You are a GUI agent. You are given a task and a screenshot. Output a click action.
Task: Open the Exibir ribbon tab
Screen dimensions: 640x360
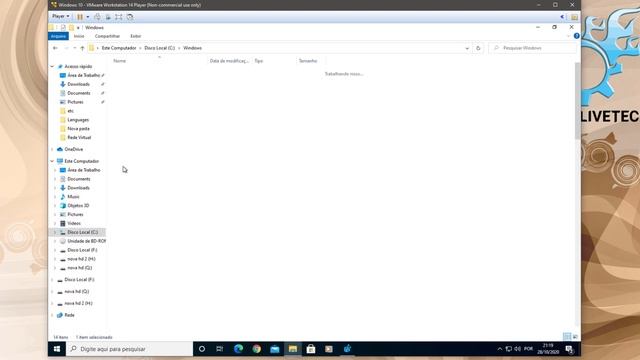click(x=136, y=36)
